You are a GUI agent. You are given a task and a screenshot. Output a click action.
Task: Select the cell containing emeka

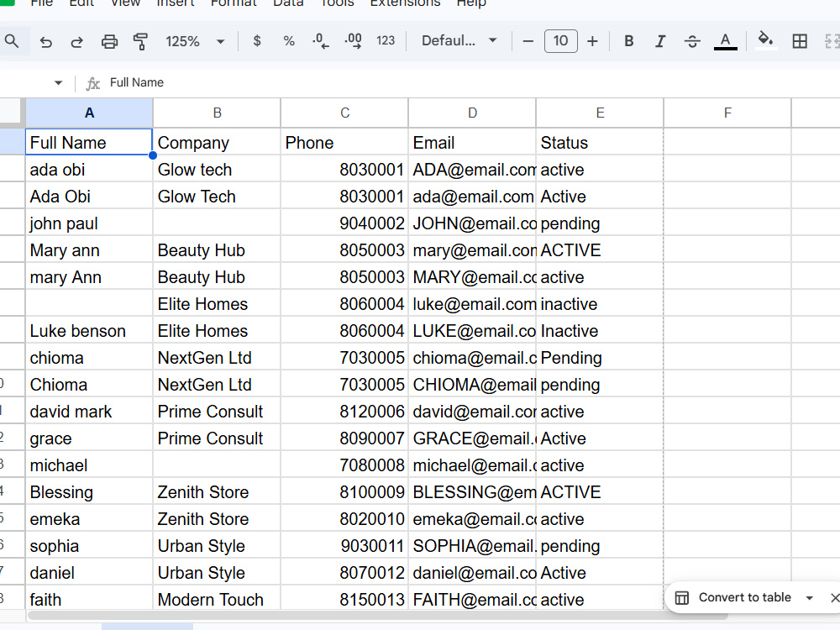(x=89, y=518)
